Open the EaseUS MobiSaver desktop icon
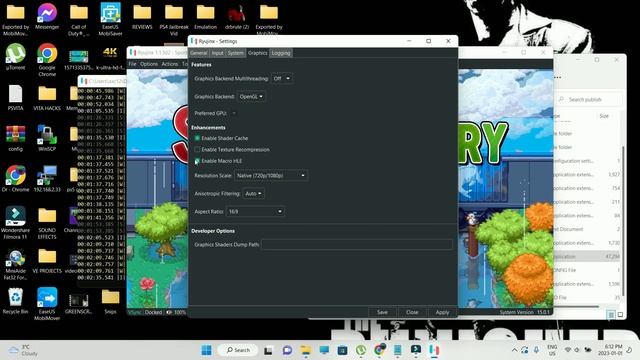The height and width of the screenshot is (360, 640). [x=110, y=18]
